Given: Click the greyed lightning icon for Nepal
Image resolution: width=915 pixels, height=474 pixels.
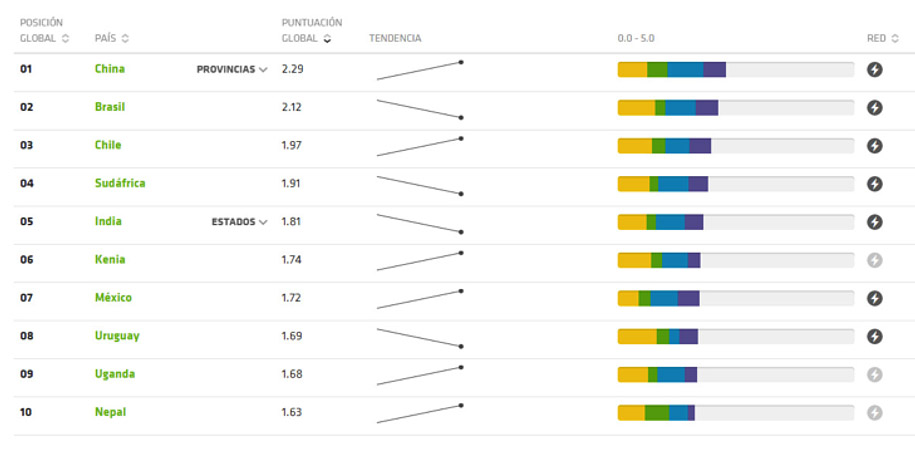Looking at the screenshot, I should coord(875,412).
